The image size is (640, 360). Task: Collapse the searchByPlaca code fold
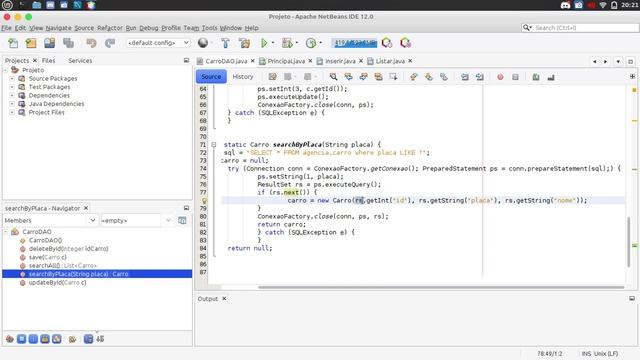pyautogui.click(x=213, y=144)
